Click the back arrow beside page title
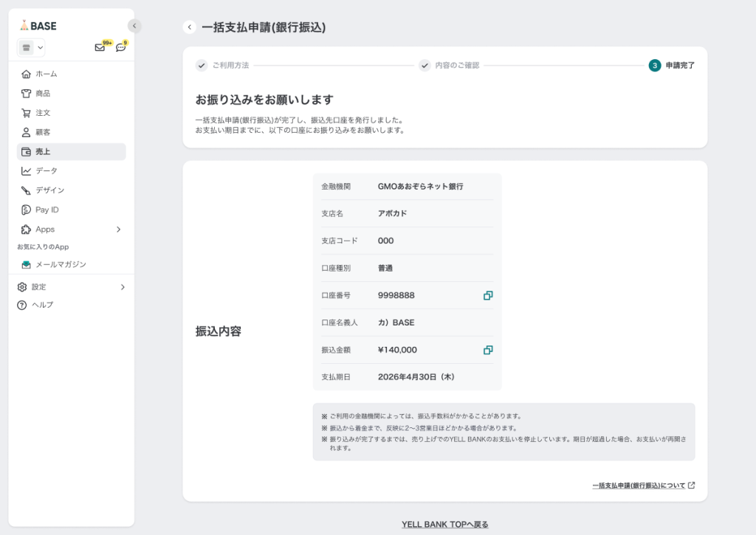 190,27
